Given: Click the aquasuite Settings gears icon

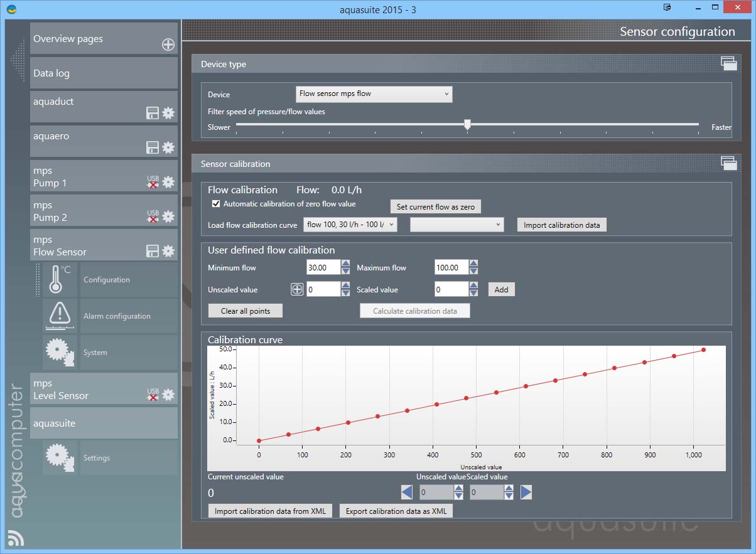Looking at the screenshot, I should pos(59,458).
